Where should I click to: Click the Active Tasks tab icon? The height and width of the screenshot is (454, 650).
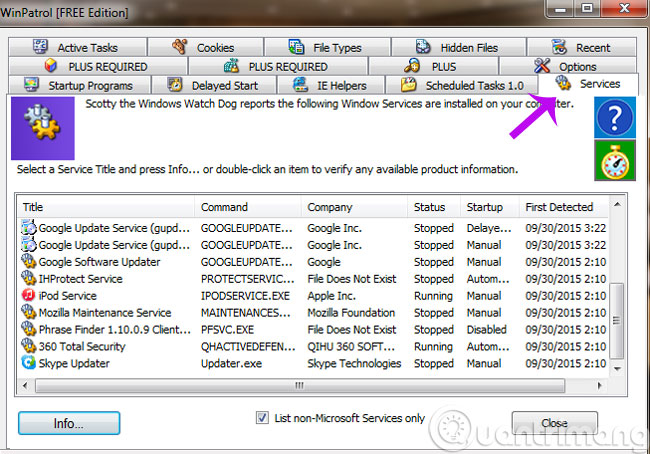click(x=40, y=46)
